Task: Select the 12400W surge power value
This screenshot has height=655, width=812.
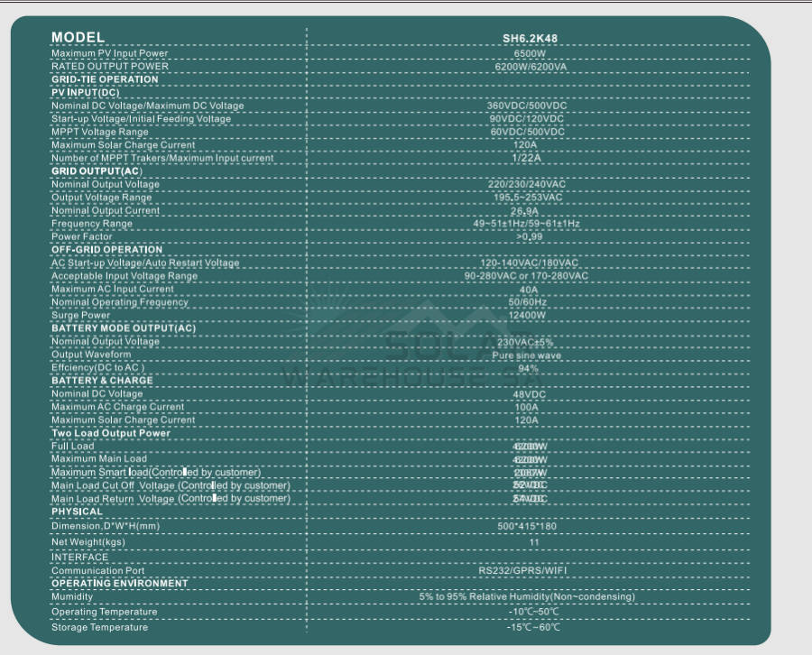Action: 527,315
